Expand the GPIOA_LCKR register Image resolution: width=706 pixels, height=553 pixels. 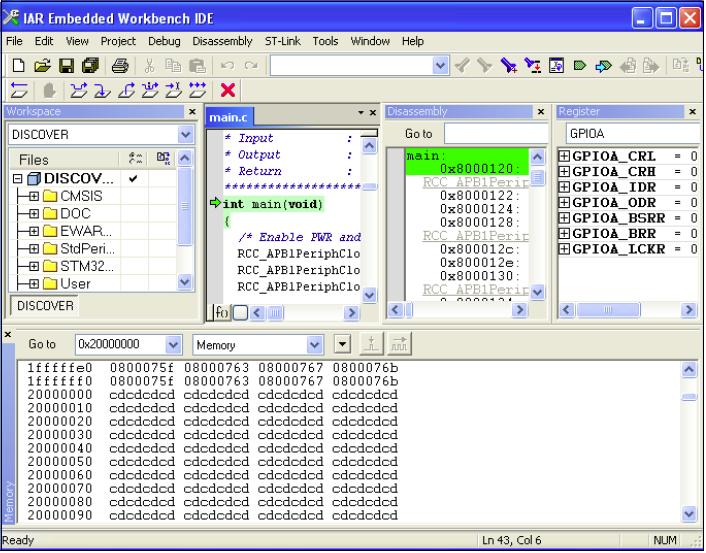tap(564, 249)
